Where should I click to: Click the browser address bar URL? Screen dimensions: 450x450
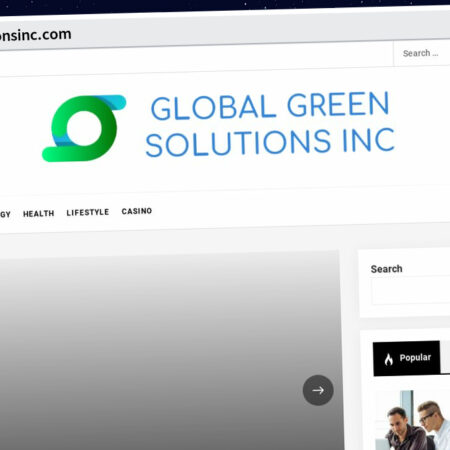click(35, 35)
